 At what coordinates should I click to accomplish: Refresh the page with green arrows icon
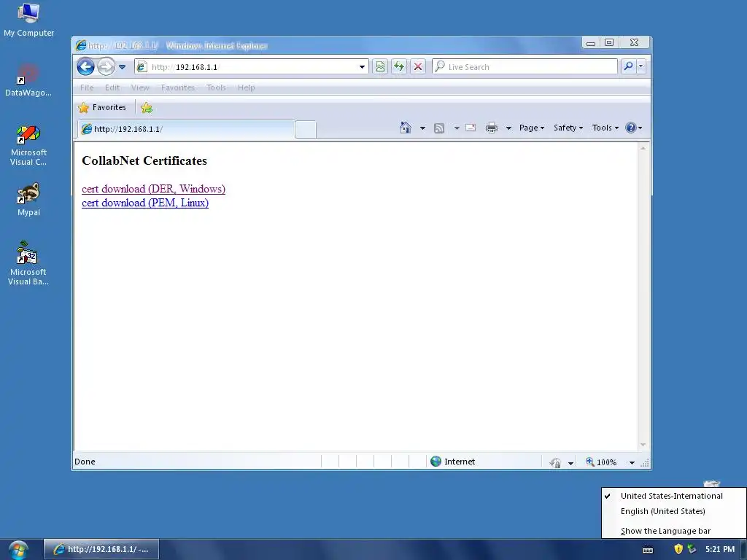pyautogui.click(x=399, y=66)
